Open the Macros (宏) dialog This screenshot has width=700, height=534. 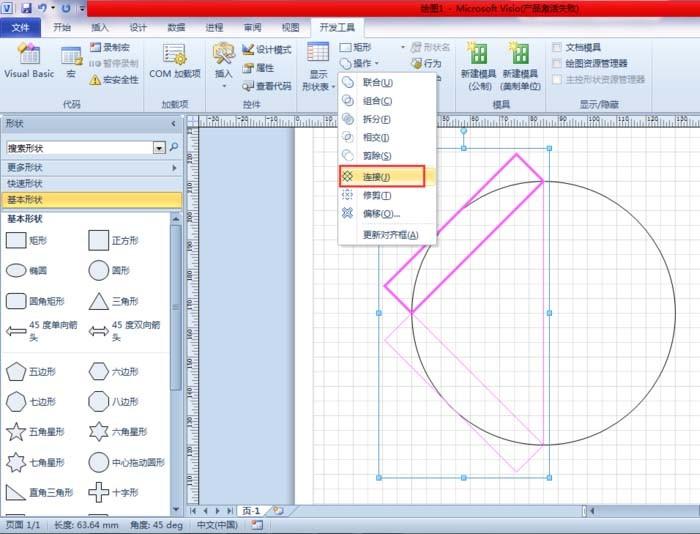coord(71,62)
